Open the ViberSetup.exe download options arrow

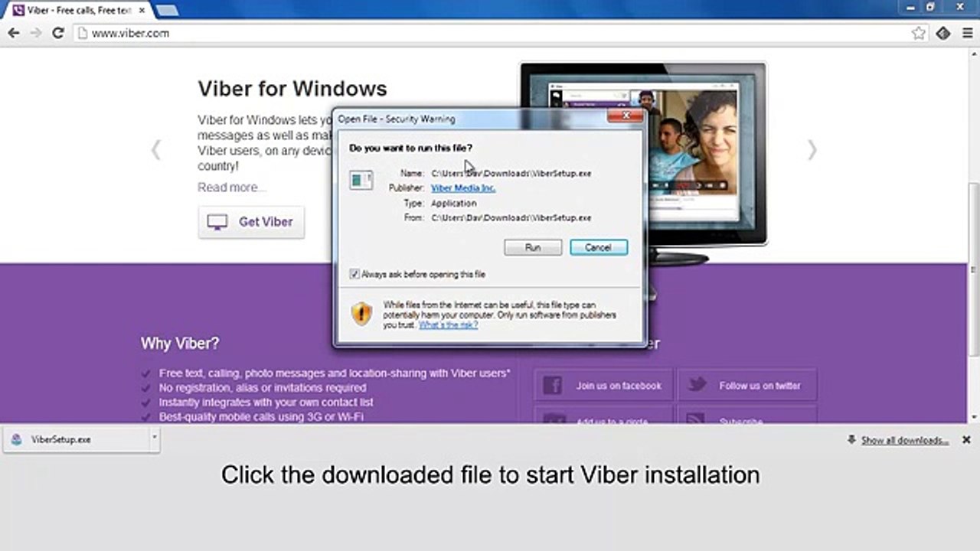154,438
